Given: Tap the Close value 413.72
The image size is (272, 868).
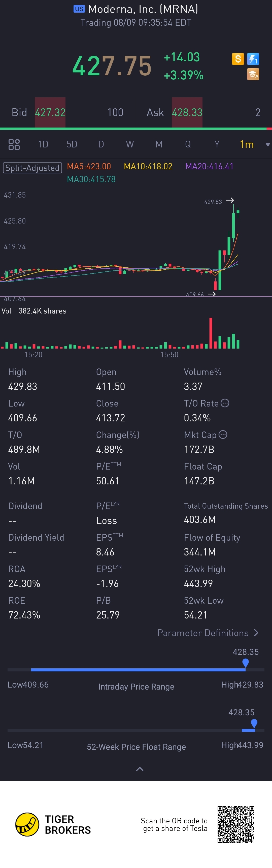Looking at the screenshot, I should (110, 418).
